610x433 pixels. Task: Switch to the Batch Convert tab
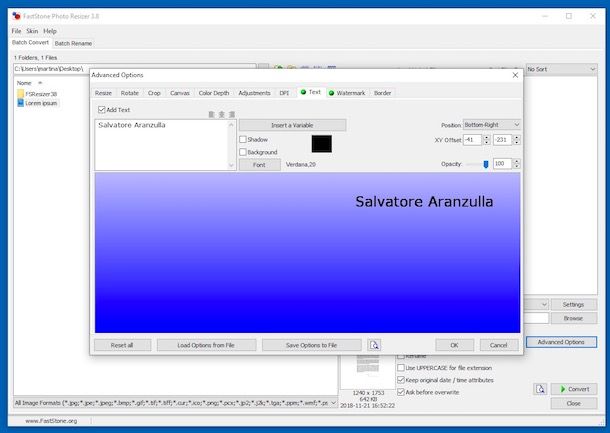click(30, 42)
